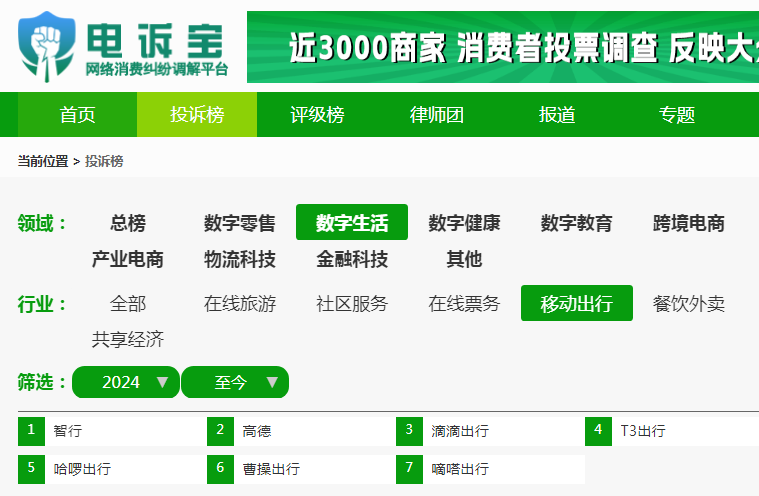Select the 数字健康 field filter
The height and width of the screenshot is (496, 759).
tap(464, 223)
